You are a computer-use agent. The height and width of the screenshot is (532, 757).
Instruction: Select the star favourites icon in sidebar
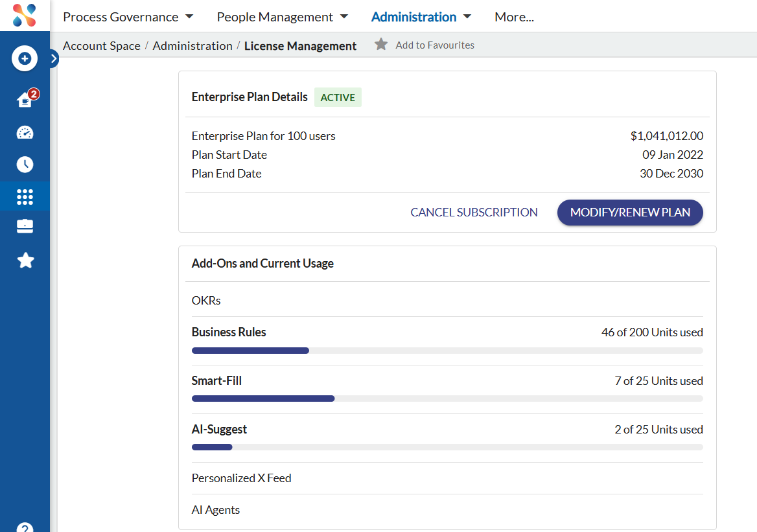click(25, 260)
